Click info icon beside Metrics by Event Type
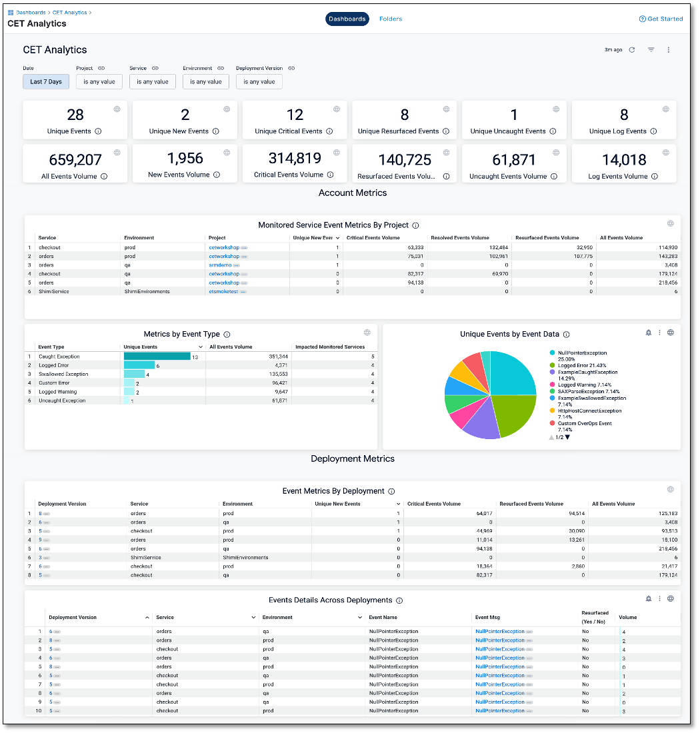The width and height of the screenshot is (700, 733). pos(227,335)
